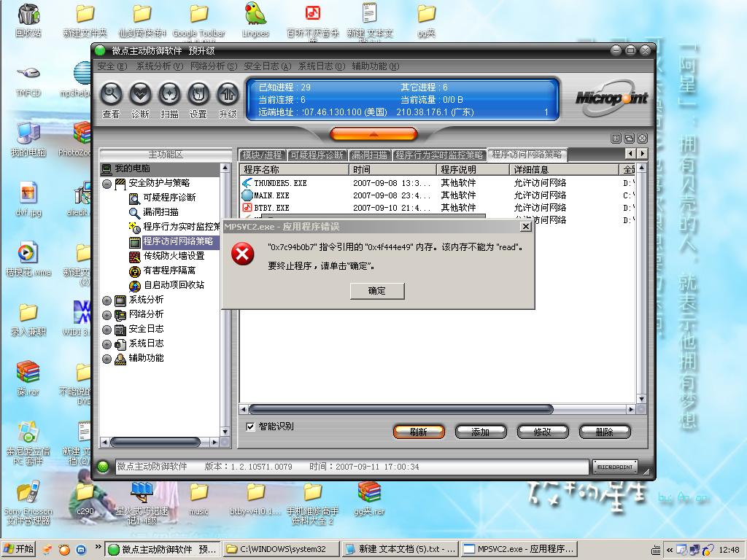This screenshot has height=560, width=747.
Task: Open the 辅助功能(H) menu
Action: coord(376,66)
